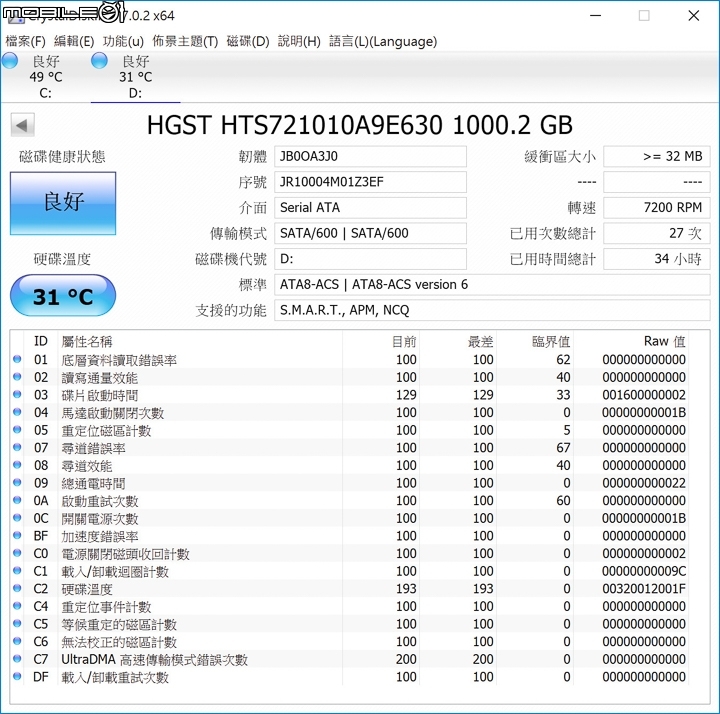Screen dimensions: 720x714
Task: Select UltraDMA 高速傳輸模式錯誤次數 row
Action: click(x=349, y=659)
